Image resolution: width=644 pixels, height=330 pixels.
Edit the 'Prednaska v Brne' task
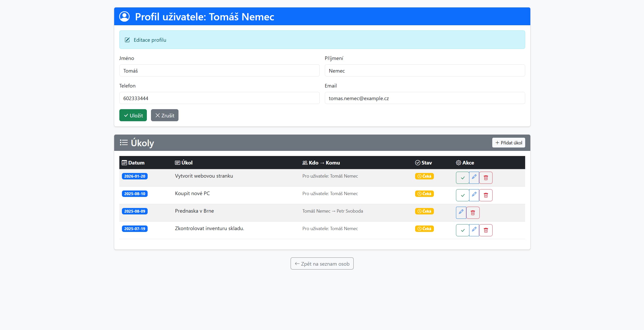coord(461,213)
